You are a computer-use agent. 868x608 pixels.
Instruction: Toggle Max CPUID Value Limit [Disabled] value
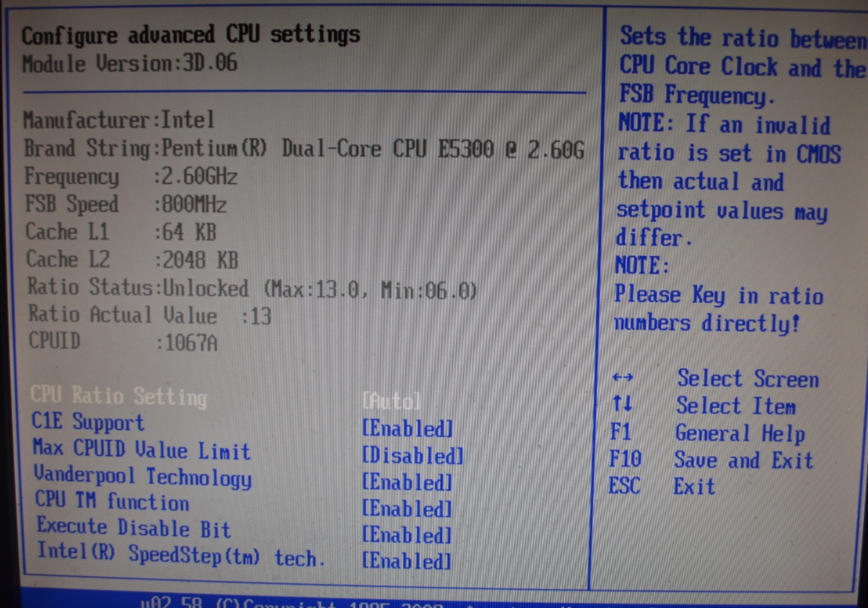pos(413,456)
